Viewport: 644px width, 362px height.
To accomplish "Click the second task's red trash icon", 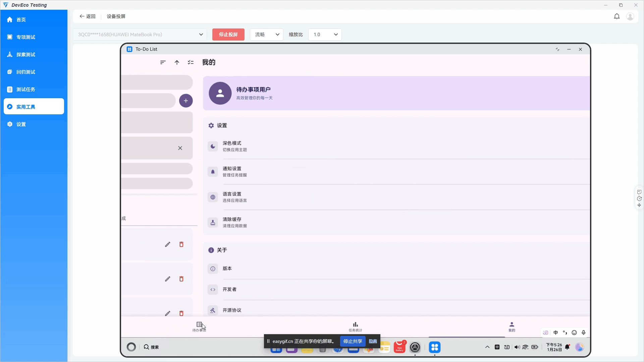I will [x=181, y=279].
